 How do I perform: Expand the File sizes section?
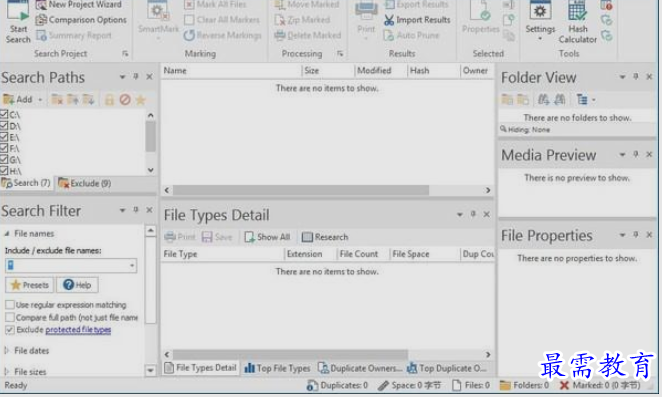click(7, 372)
